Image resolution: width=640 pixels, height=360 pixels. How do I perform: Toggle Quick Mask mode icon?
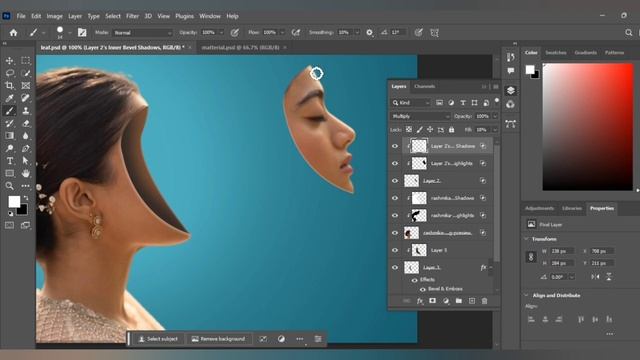click(9, 225)
